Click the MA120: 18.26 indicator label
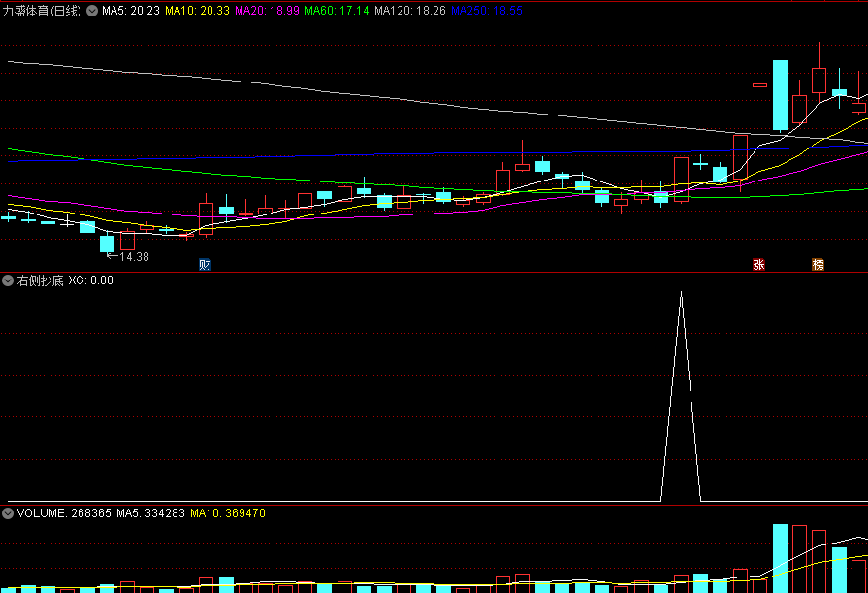 (x=409, y=11)
